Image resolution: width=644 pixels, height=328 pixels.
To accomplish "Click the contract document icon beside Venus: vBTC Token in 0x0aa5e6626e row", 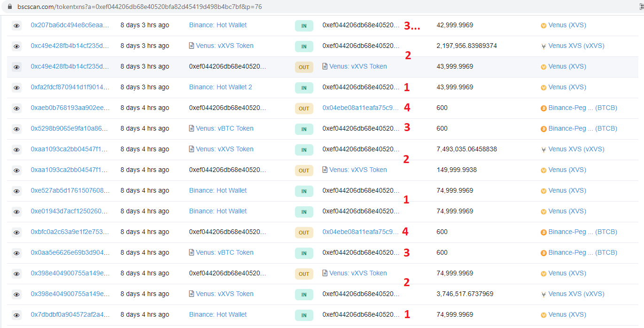I will tap(192, 253).
